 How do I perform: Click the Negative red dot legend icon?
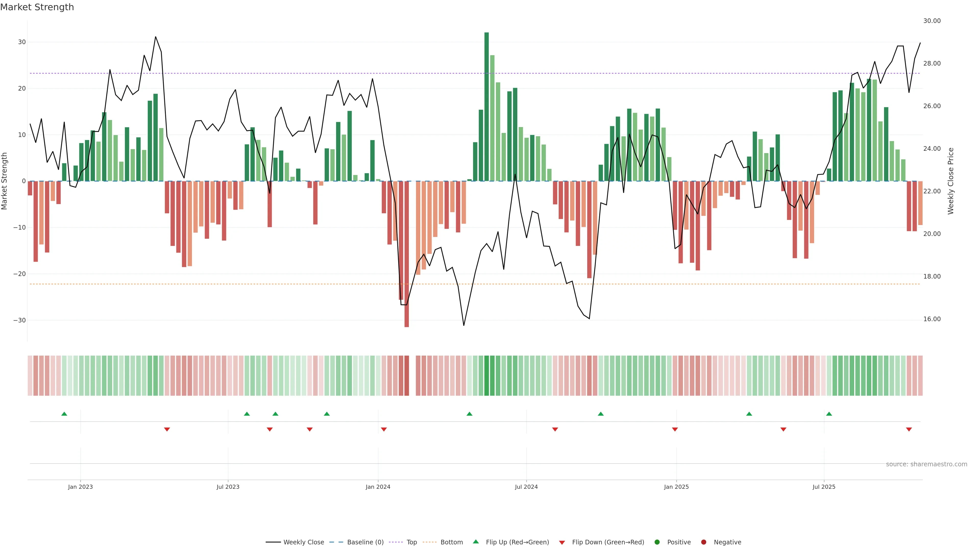coord(703,542)
